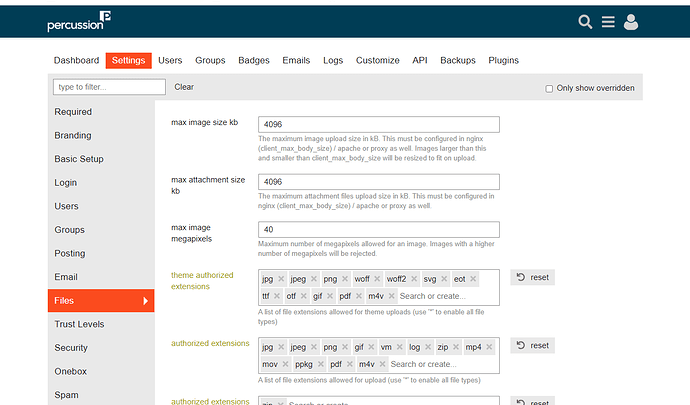Remove zip from authorized extensions
690x405 pixels.
456,347
